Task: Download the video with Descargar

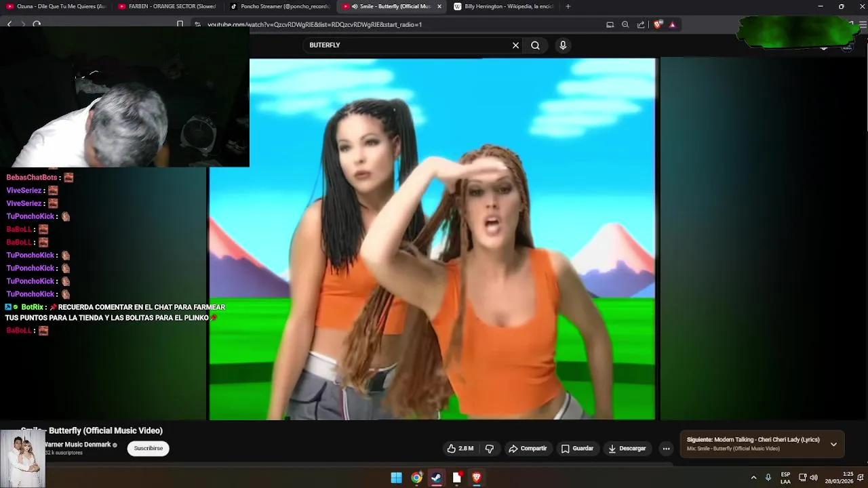Action: click(627, 449)
